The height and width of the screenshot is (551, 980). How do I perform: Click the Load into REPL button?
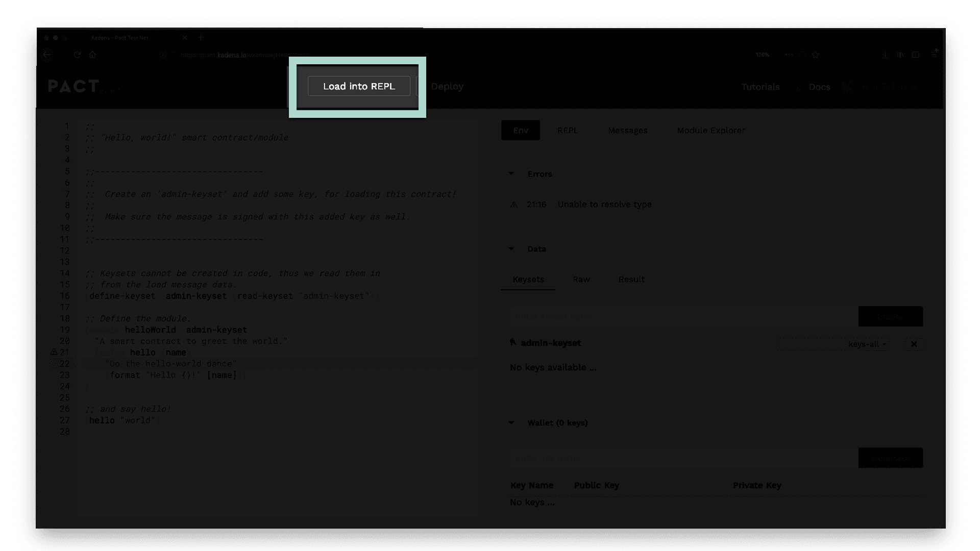[358, 85]
